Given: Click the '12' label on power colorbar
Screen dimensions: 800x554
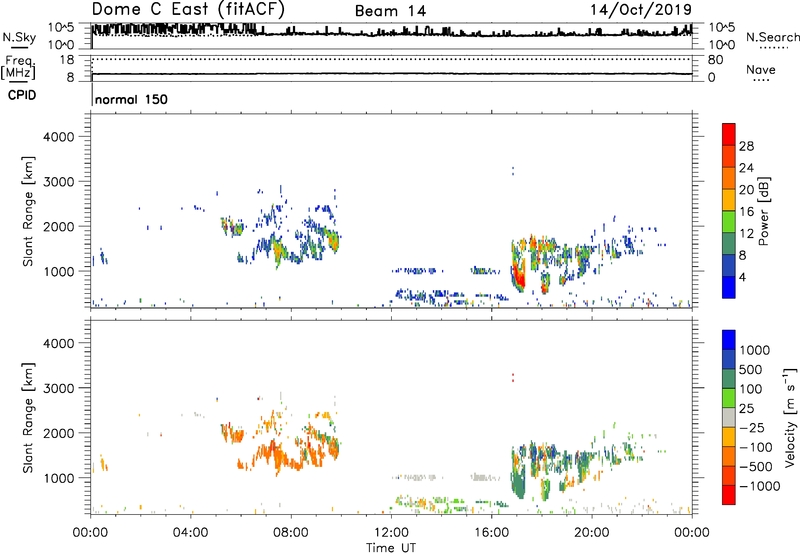Looking at the screenshot, I should [x=746, y=234].
